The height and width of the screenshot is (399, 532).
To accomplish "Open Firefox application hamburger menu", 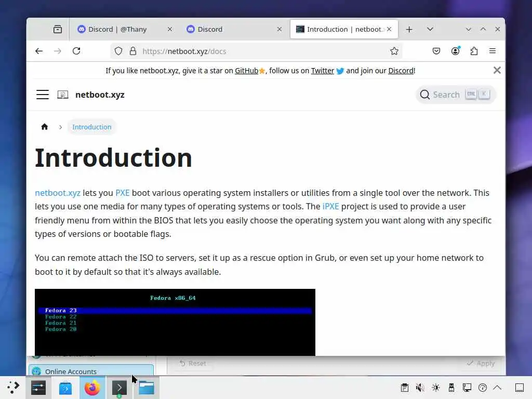I will click(493, 51).
